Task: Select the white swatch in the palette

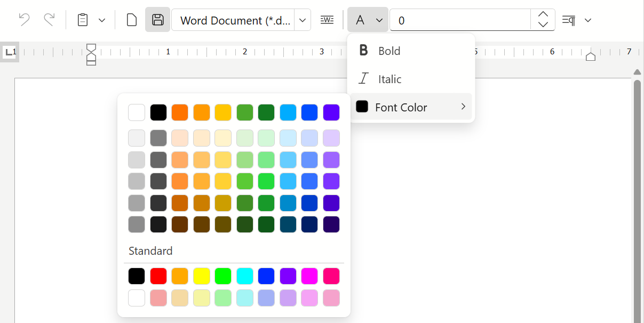Action: coord(137,112)
